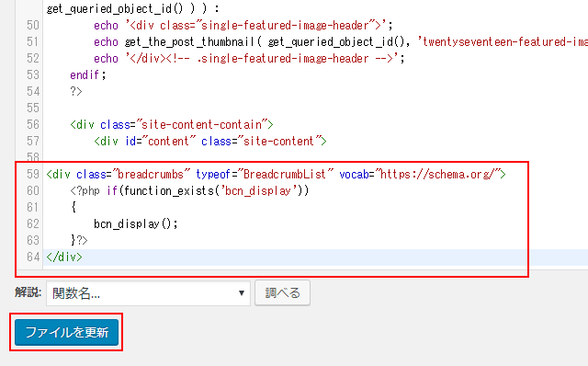Viewport: 588px width, 366px height.
Task: Click the 調べる lookup button
Action: [x=282, y=292]
